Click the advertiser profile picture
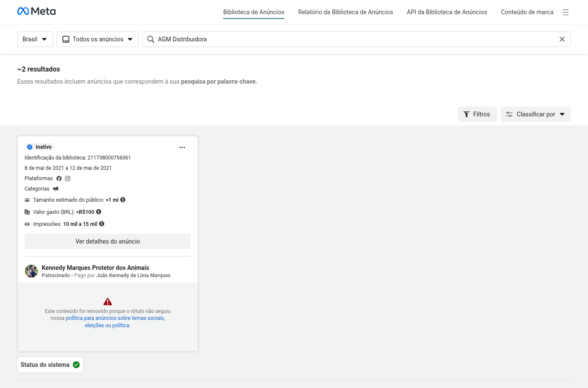The image size is (588, 388). pos(31,271)
